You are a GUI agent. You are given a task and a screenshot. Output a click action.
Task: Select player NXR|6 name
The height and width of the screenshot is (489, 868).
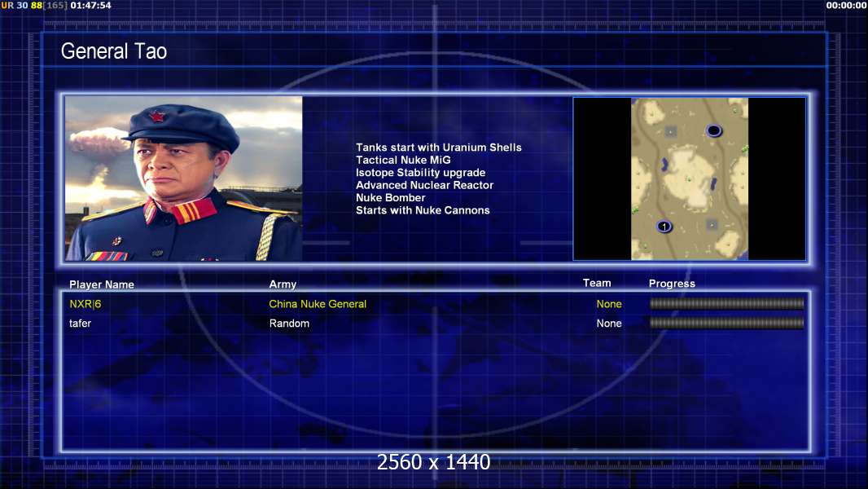(x=85, y=304)
